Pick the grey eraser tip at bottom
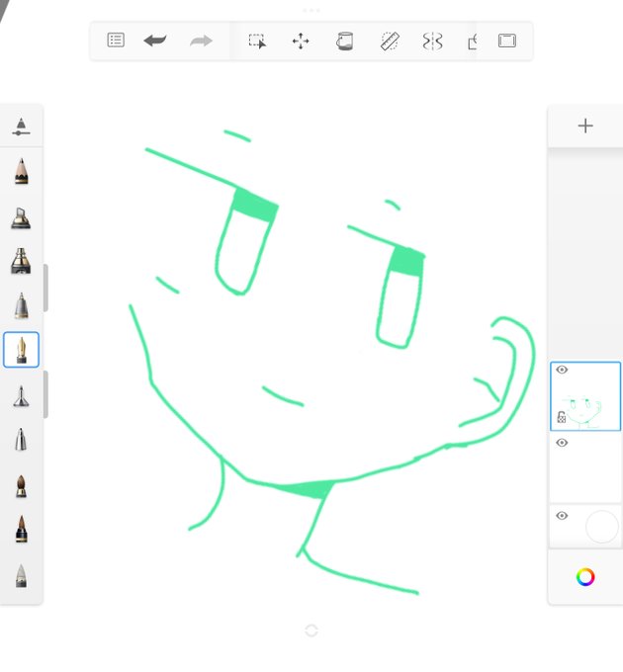Image resolution: width=623 pixels, height=672 pixels. tap(21, 575)
